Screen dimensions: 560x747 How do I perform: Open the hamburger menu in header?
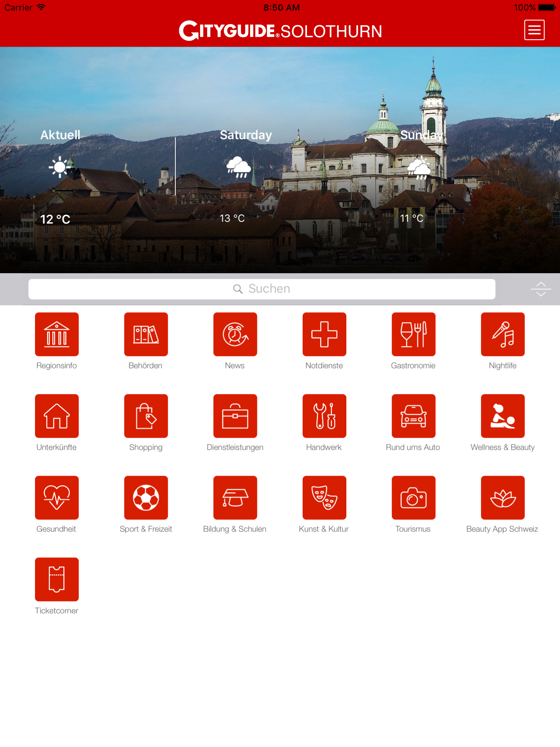pyautogui.click(x=534, y=30)
